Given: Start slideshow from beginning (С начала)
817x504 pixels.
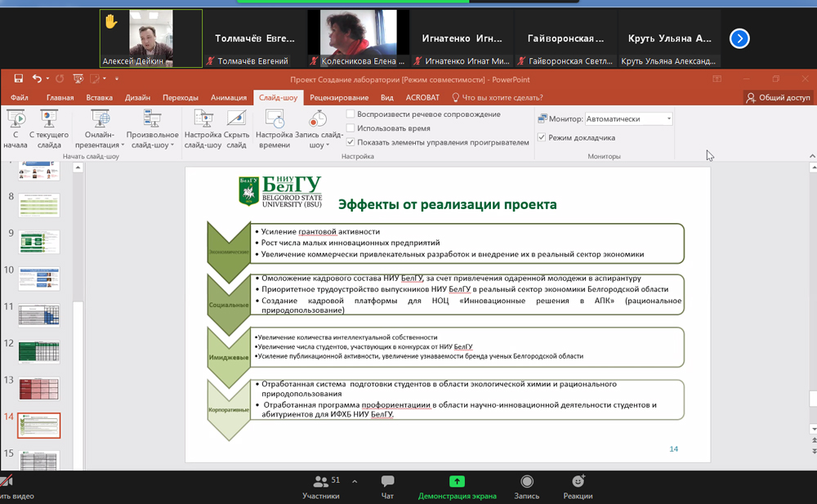Looking at the screenshot, I should point(15,129).
